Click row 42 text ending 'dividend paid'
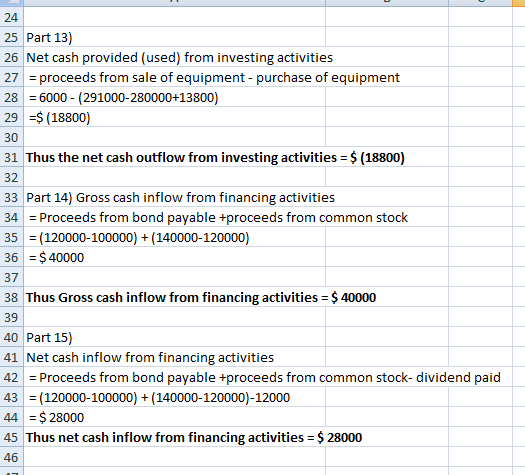Screen dimensions: 525x475 tap(265, 377)
